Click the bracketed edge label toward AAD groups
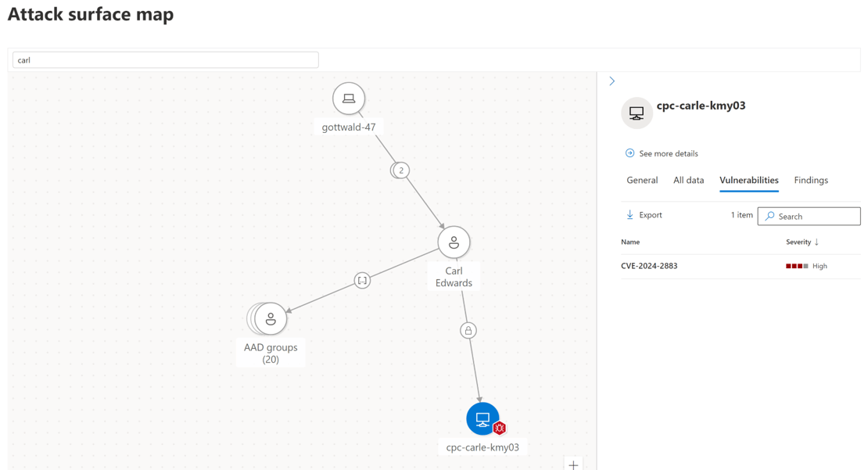 coord(361,280)
